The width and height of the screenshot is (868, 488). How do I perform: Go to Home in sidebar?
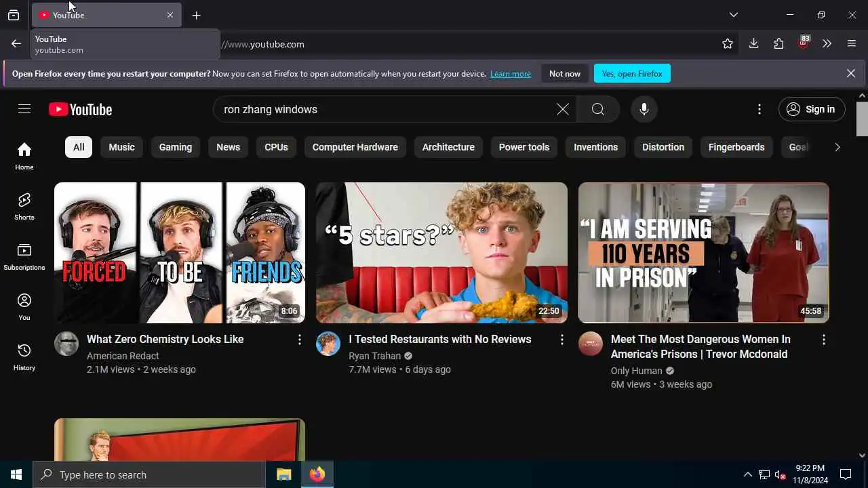coord(24,156)
